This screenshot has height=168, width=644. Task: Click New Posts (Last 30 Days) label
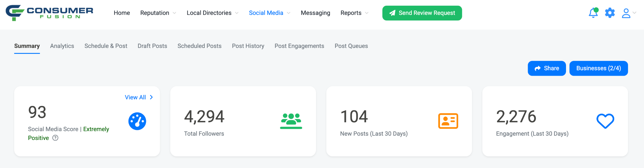click(x=374, y=134)
